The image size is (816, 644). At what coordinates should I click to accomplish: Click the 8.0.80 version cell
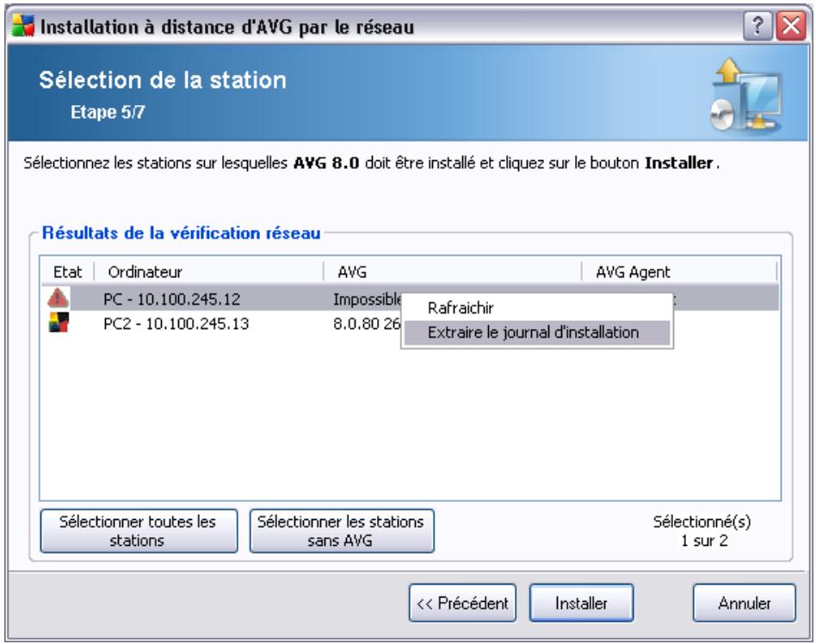[x=367, y=324]
